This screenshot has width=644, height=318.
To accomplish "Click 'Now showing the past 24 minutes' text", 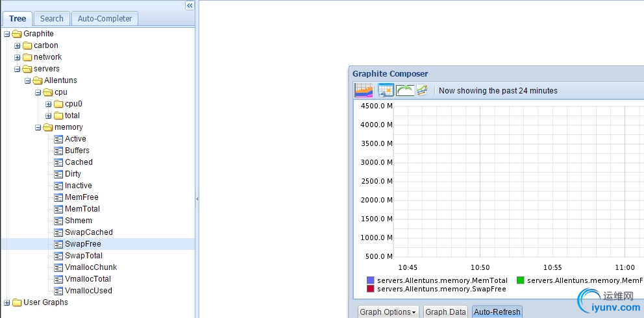I will (498, 91).
